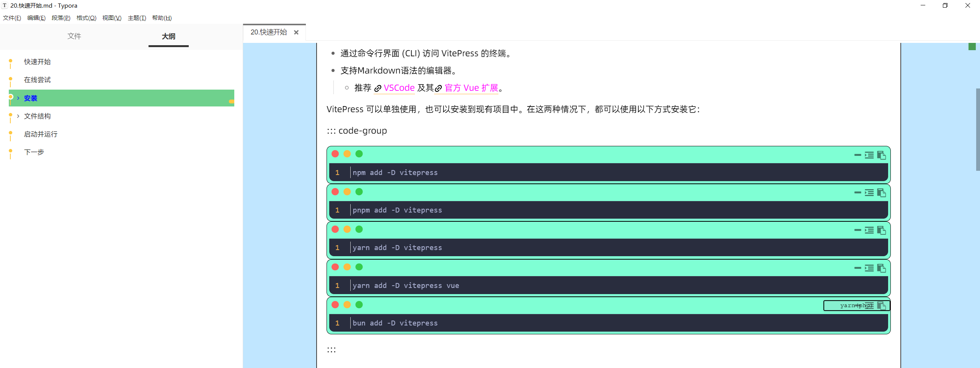Edit the yarn(php) language input field
Viewport: 980px width, 368px height.
856,306
